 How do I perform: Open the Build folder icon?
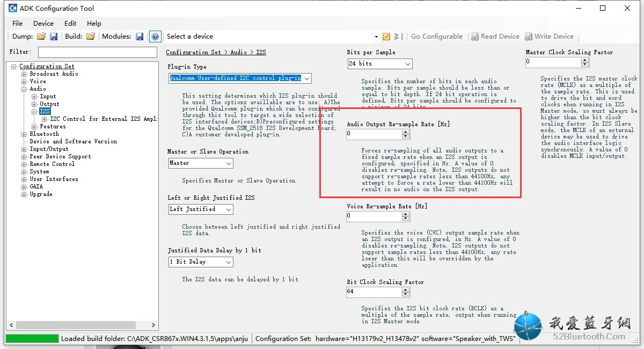(x=91, y=37)
